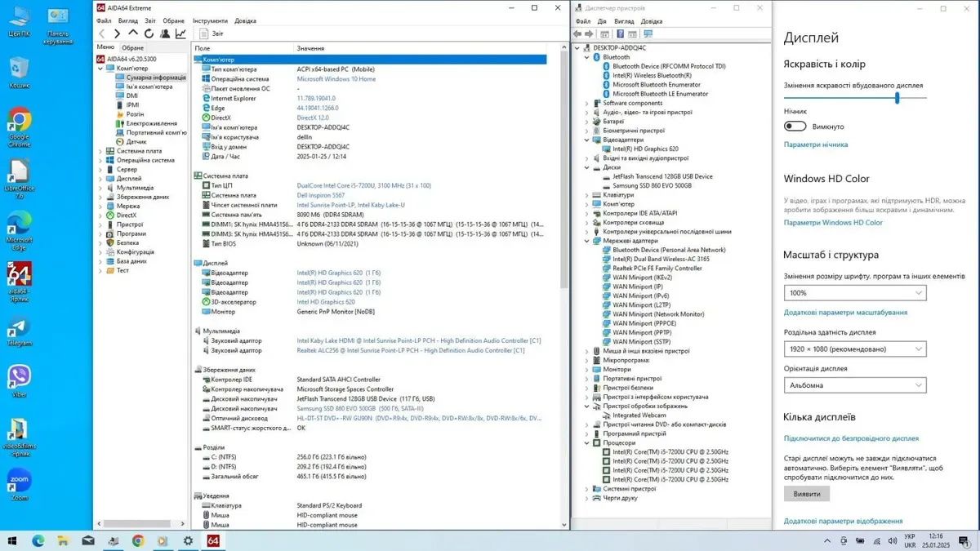Viewport: 980px width, 551px height.
Task: Click the AIDA64 forward navigation arrow
Action: [x=117, y=33]
